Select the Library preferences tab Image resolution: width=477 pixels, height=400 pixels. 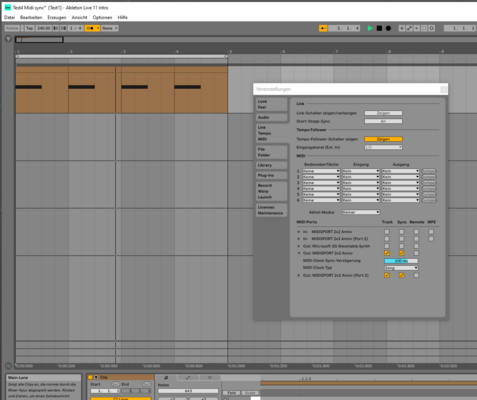pos(271,165)
